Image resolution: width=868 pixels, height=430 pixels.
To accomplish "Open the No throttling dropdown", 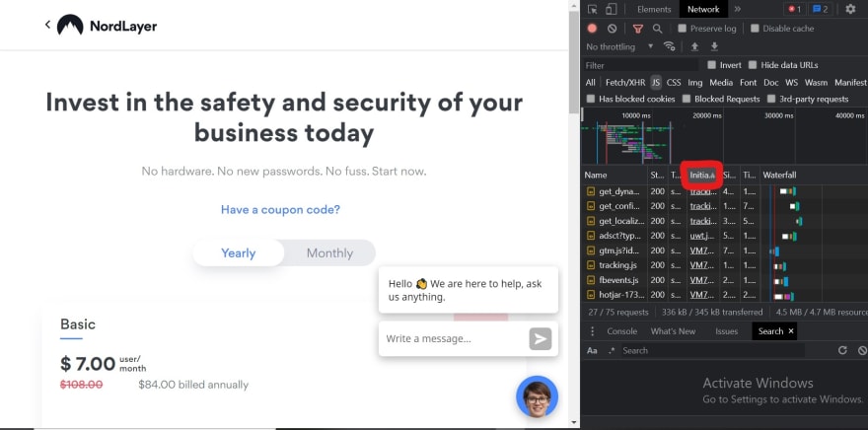I will [x=620, y=46].
